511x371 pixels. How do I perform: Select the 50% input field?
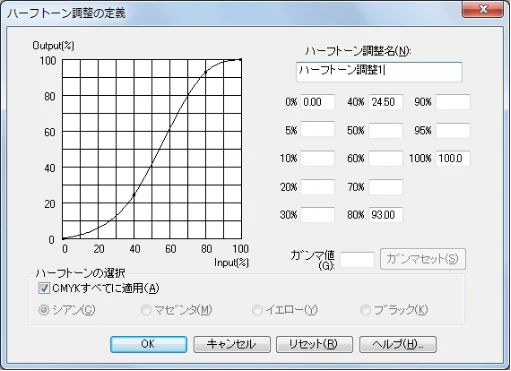point(386,130)
